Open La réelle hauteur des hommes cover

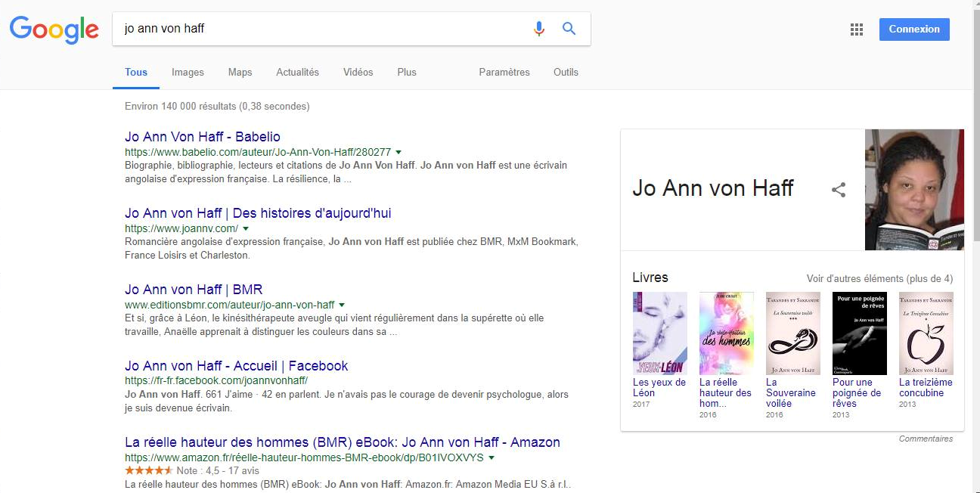[727, 333]
